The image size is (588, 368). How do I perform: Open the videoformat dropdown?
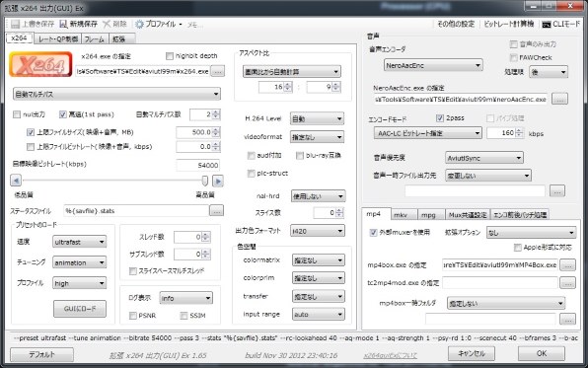click(317, 137)
